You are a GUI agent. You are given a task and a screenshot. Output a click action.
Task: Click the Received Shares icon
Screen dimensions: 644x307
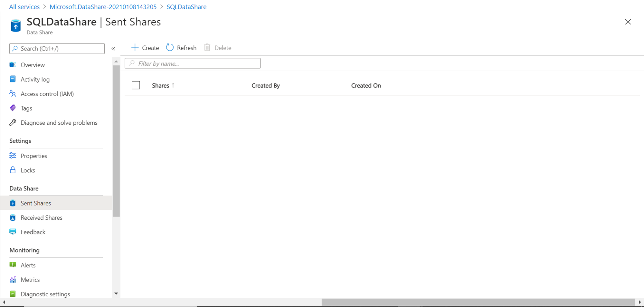13,217
